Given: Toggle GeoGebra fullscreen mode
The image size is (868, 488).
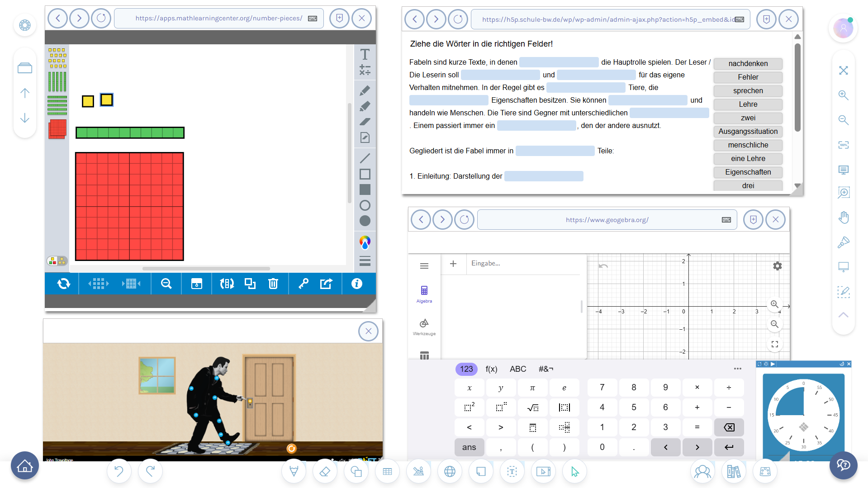Looking at the screenshot, I should click(775, 345).
